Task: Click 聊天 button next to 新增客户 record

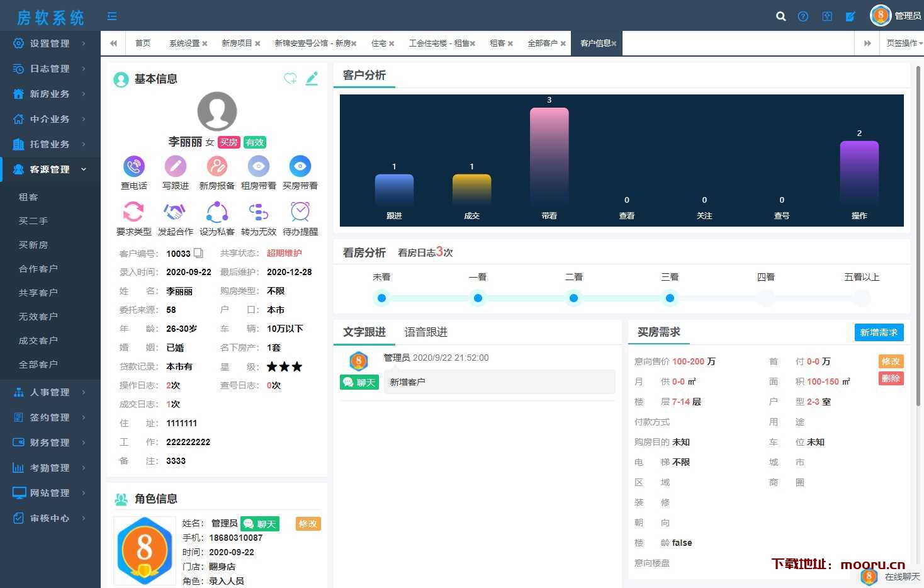Action: point(359,383)
